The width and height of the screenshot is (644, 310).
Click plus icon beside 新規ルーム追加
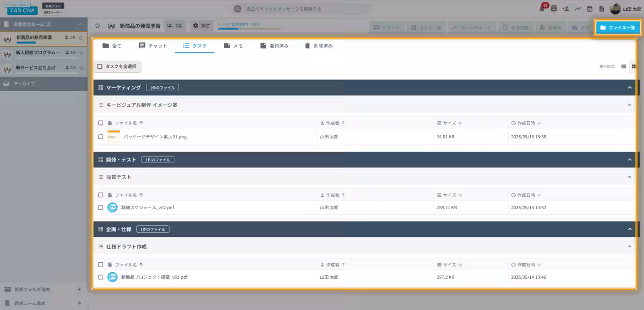click(x=79, y=303)
